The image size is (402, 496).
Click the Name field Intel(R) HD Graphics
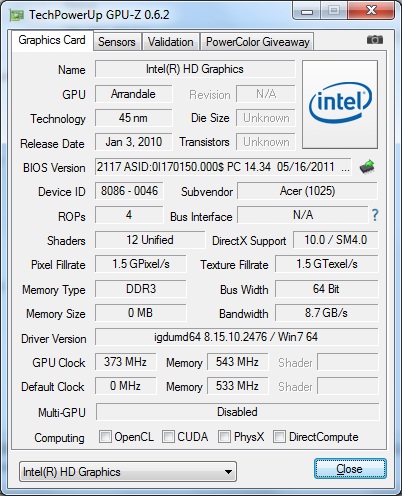195,69
